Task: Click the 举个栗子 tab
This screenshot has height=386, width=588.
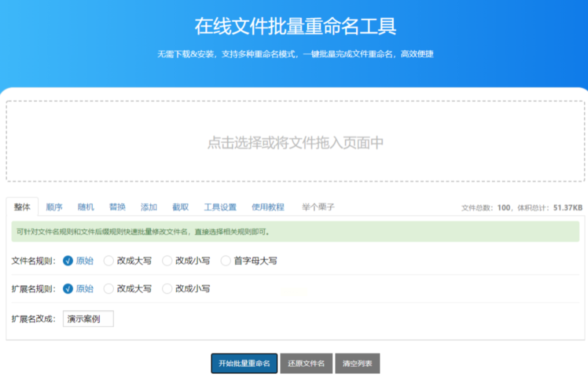Action: (318, 207)
